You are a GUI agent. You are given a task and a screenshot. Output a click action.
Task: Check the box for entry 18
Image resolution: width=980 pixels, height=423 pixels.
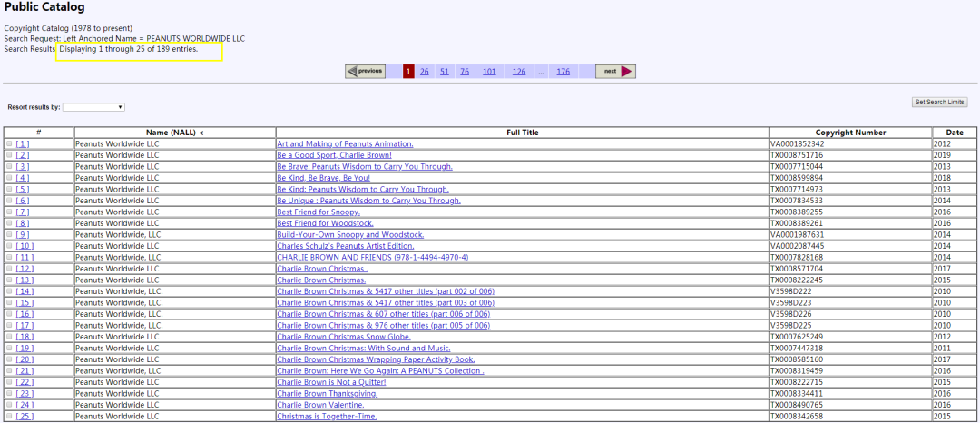(x=9, y=337)
